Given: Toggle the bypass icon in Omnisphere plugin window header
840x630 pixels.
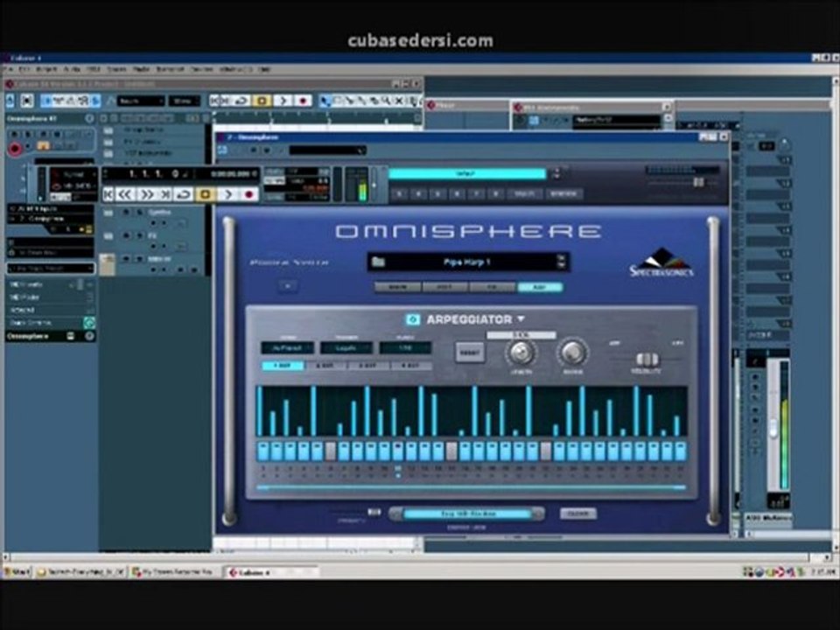Looking at the screenshot, I should (222, 150).
